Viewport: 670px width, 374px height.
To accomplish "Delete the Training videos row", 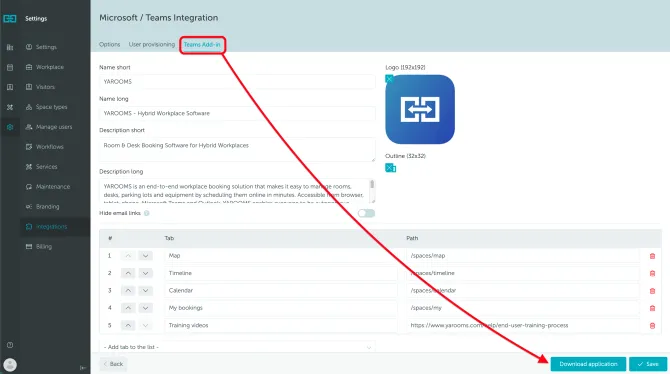I will click(x=652, y=326).
